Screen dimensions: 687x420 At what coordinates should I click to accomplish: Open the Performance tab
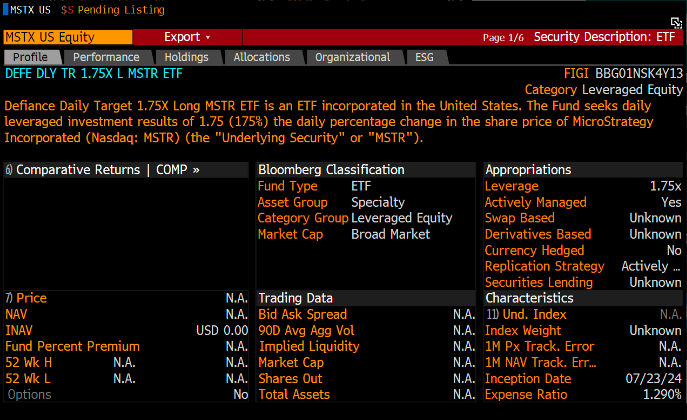pos(106,57)
